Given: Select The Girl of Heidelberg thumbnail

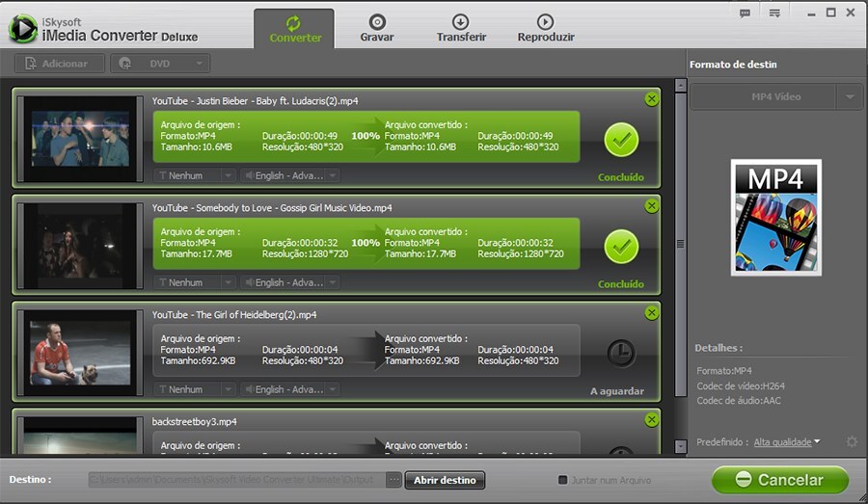Looking at the screenshot, I should click(80, 353).
